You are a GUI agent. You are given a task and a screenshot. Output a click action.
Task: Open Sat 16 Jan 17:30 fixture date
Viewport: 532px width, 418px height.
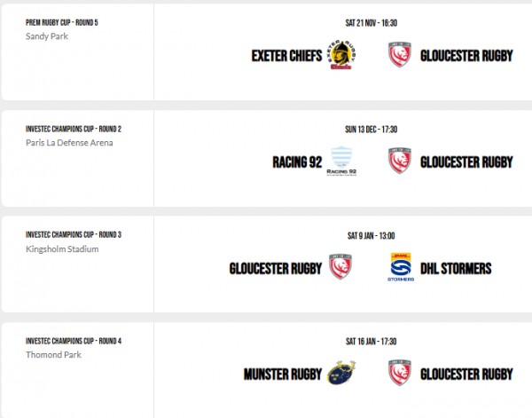coord(372,342)
